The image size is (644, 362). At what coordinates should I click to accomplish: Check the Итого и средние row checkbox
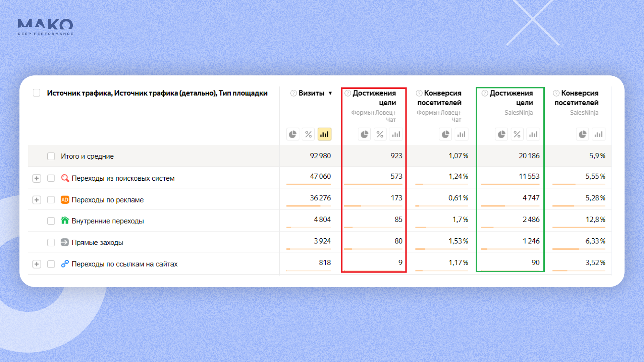click(51, 156)
